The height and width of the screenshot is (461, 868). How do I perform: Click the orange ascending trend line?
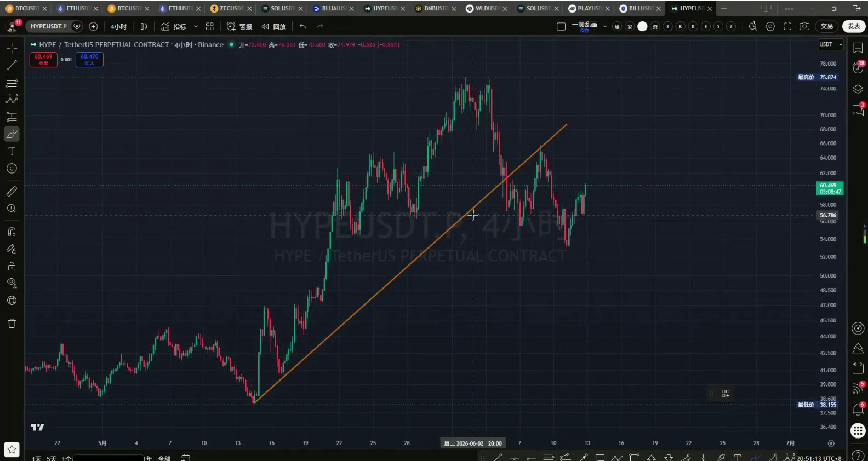pos(411,263)
